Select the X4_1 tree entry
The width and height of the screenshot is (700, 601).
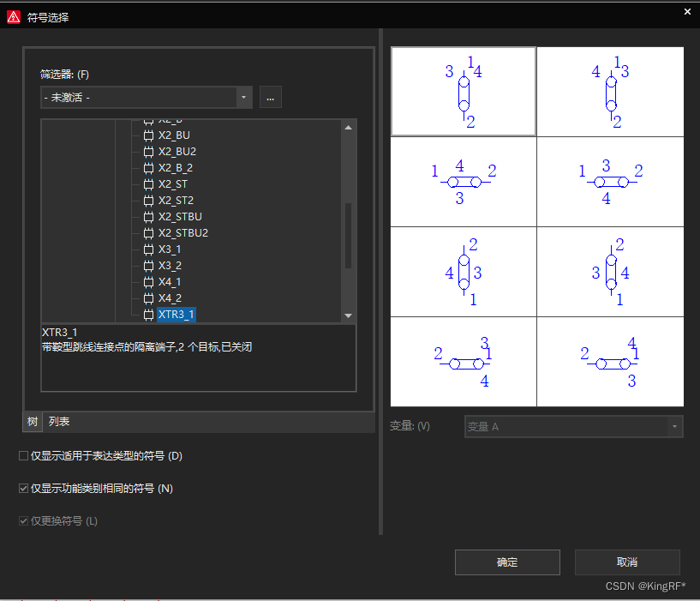pos(170,282)
